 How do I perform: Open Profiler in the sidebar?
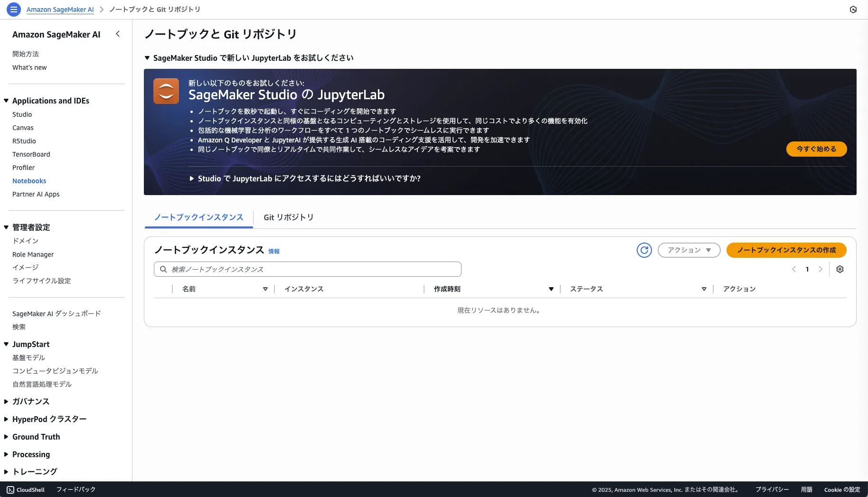click(x=24, y=168)
